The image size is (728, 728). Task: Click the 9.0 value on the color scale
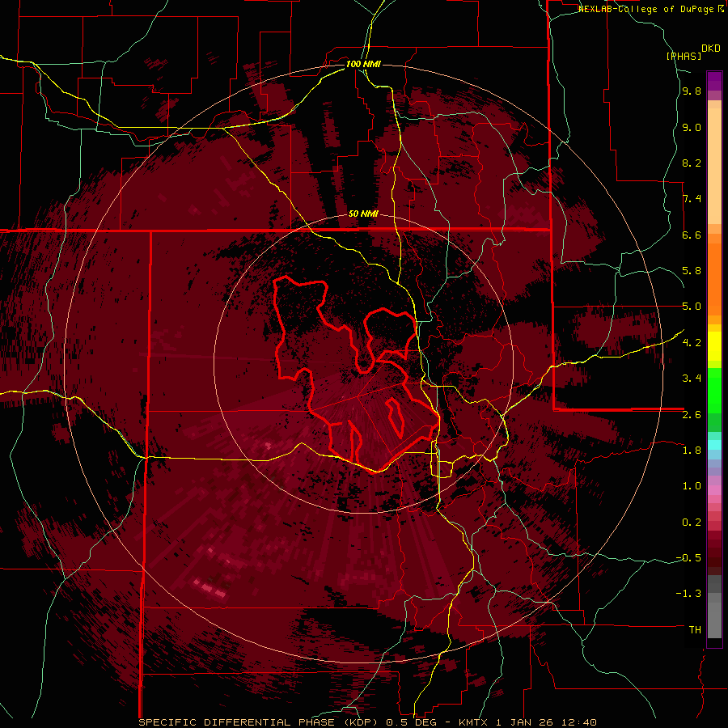692,127
